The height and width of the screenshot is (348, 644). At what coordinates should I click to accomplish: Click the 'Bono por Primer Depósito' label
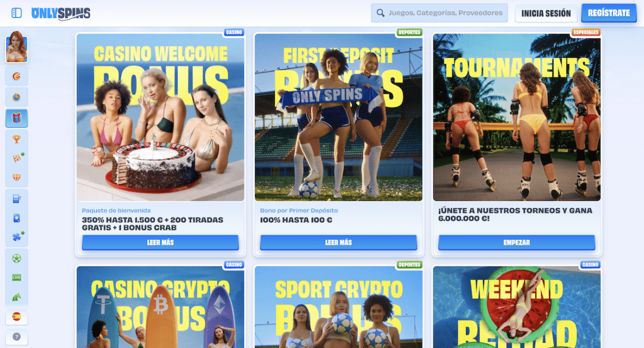299,210
